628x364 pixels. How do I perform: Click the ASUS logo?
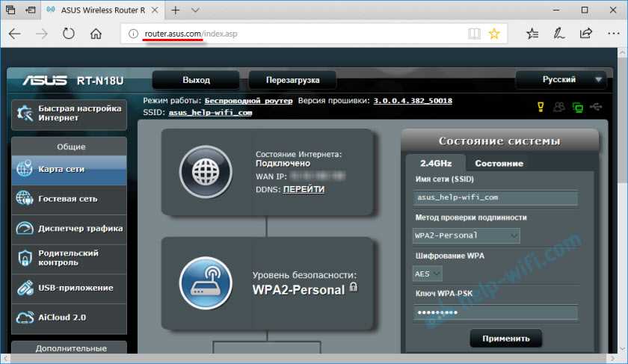44,81
